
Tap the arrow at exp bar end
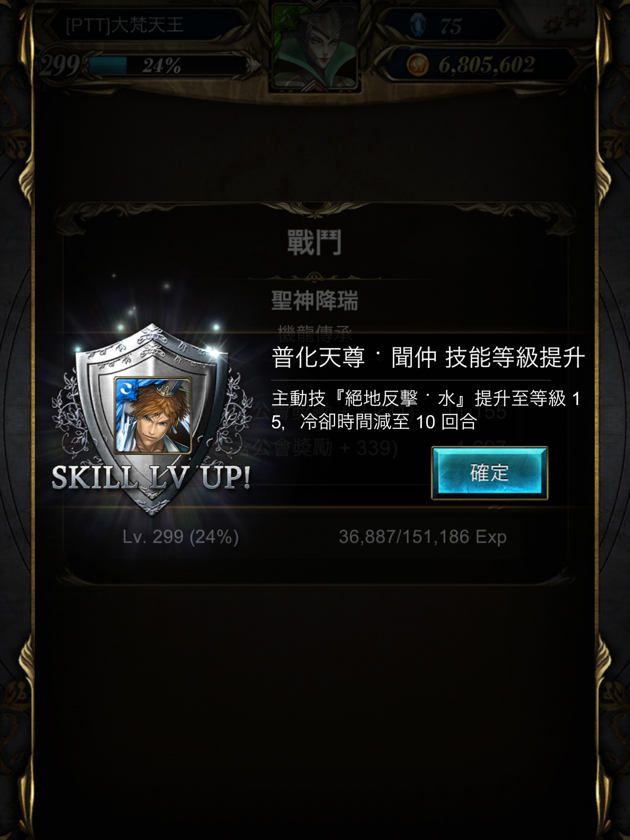[x=255, y=66]
